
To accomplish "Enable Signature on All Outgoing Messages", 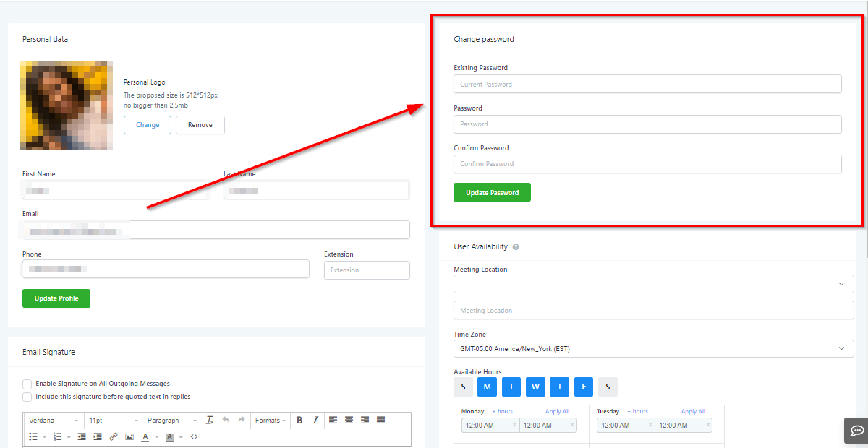I will [27, 384].
